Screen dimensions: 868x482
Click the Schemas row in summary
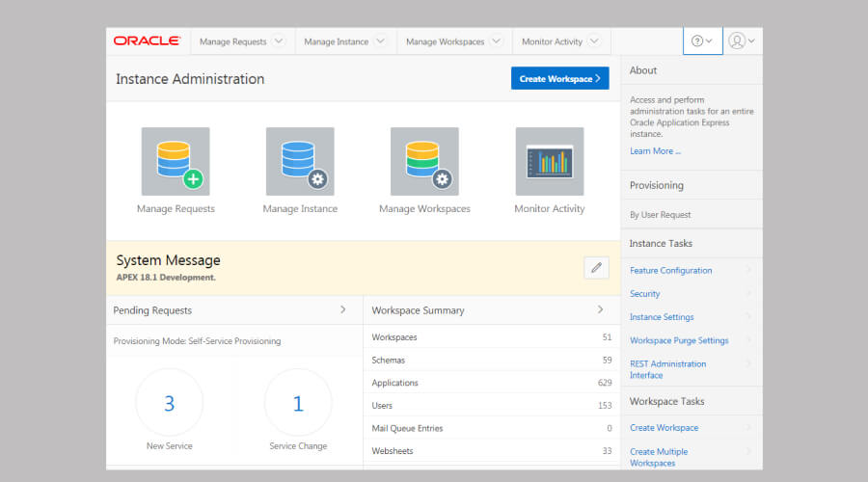(492, 360)
